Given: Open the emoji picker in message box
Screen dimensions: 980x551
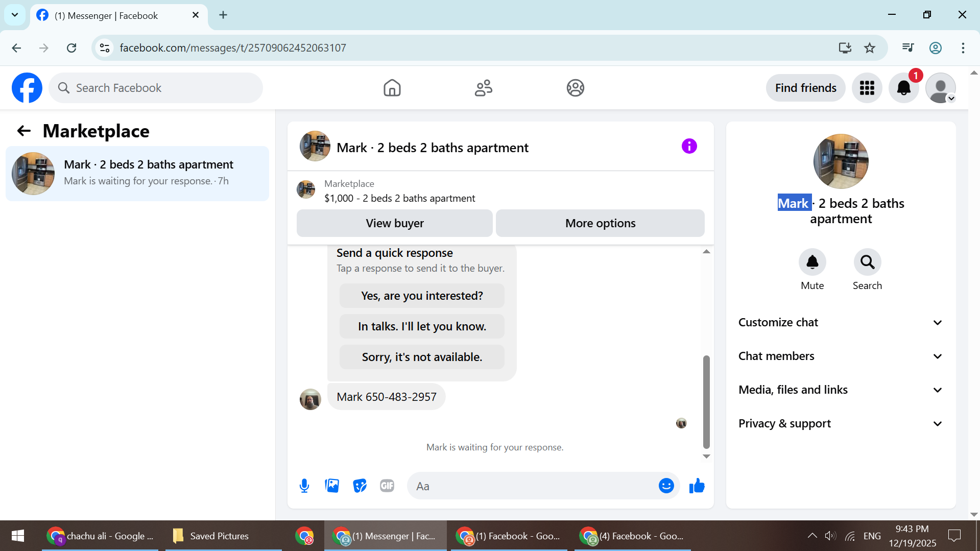Looking at the screenshot, I should [666, 486].
